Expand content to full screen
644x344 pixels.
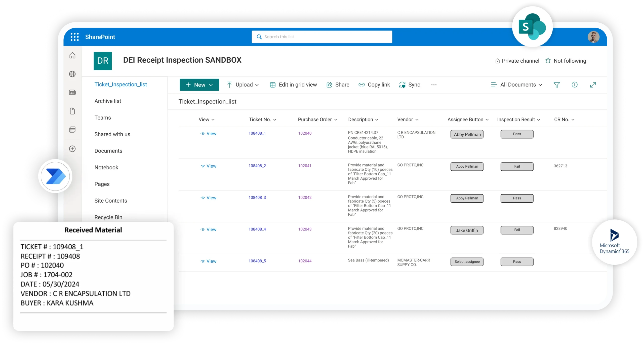tap(593, 85)
